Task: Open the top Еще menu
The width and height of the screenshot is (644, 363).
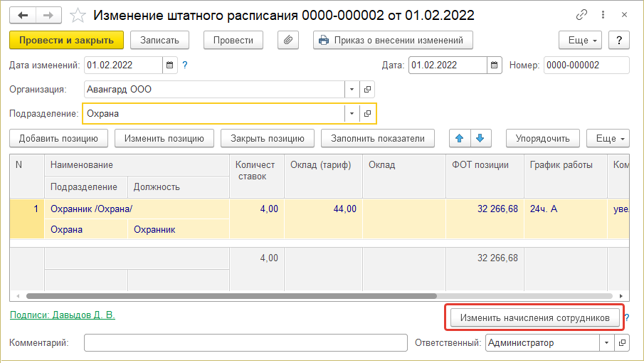Action: point(581,41)
